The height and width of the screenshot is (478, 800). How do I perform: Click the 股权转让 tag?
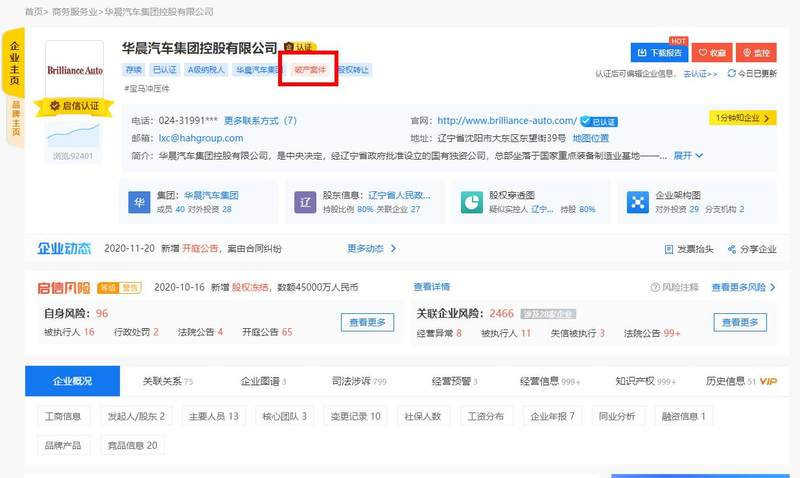(x=354, y=70)
